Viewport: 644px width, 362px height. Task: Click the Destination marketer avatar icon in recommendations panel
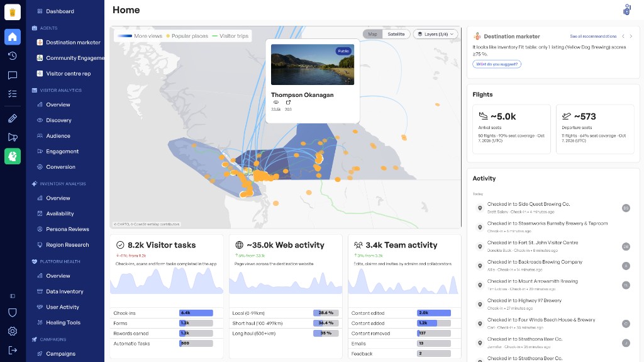477,37
